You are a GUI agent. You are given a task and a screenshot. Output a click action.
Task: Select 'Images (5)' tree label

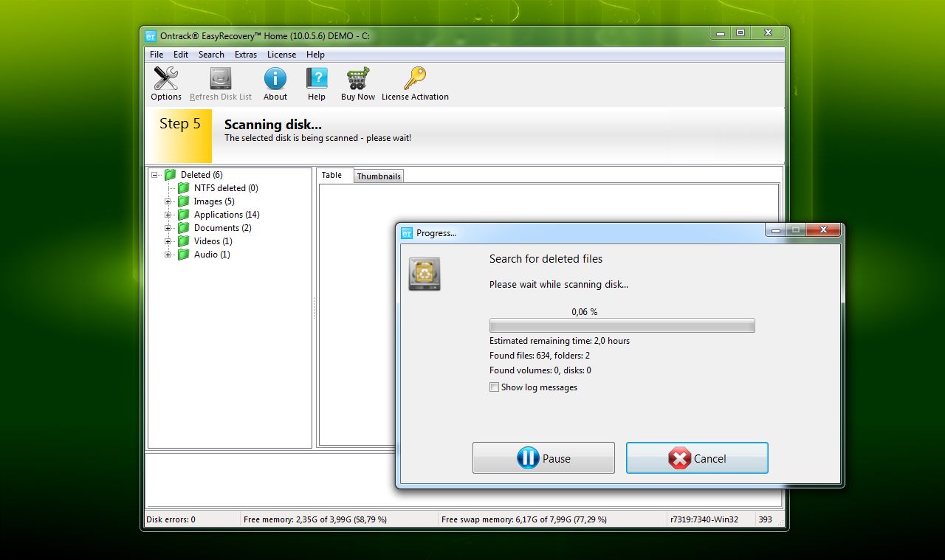[x=214, y=201]
